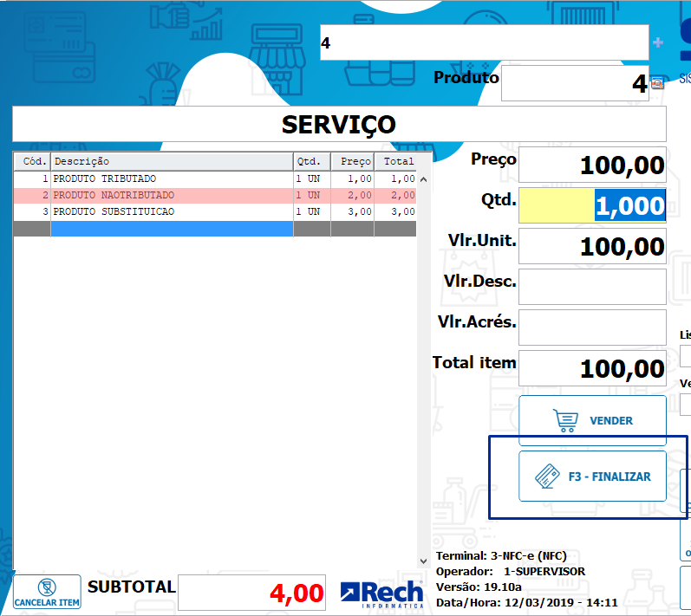The width and height of the screenshot is (691, 616).
Task: Click the Vlr.Unit. field
Action: (x=592, y=246)
